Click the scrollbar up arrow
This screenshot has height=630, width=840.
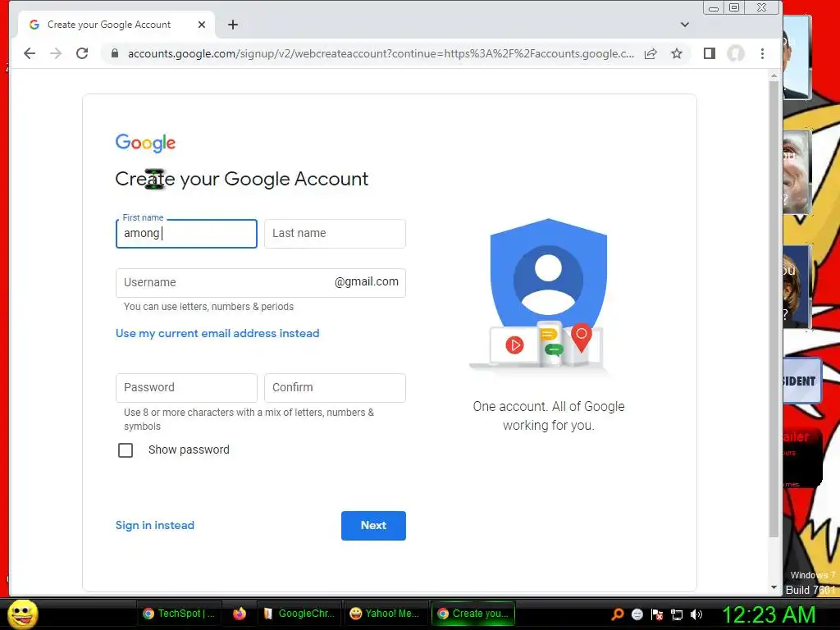pyautogui.click(x=774, y=76)
